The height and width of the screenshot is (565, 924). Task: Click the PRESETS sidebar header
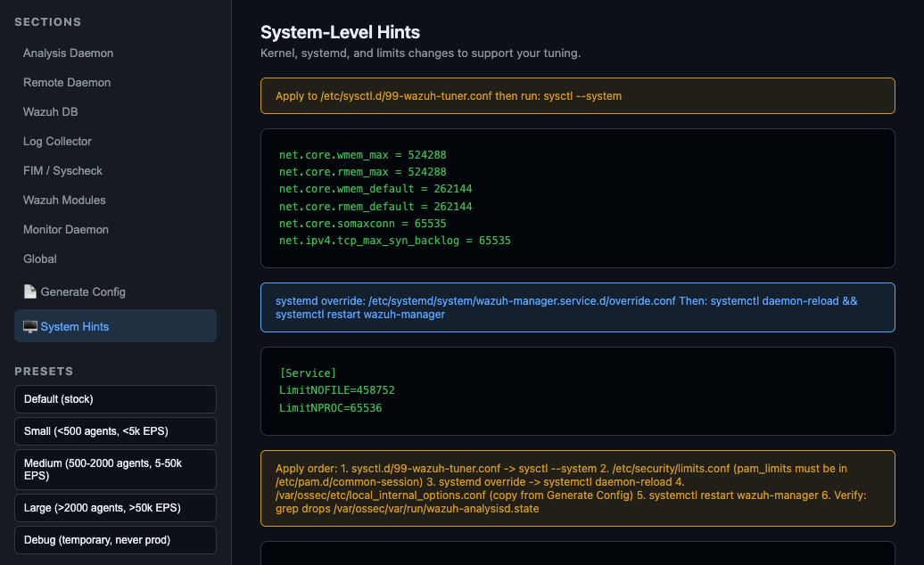coord(44,372)
